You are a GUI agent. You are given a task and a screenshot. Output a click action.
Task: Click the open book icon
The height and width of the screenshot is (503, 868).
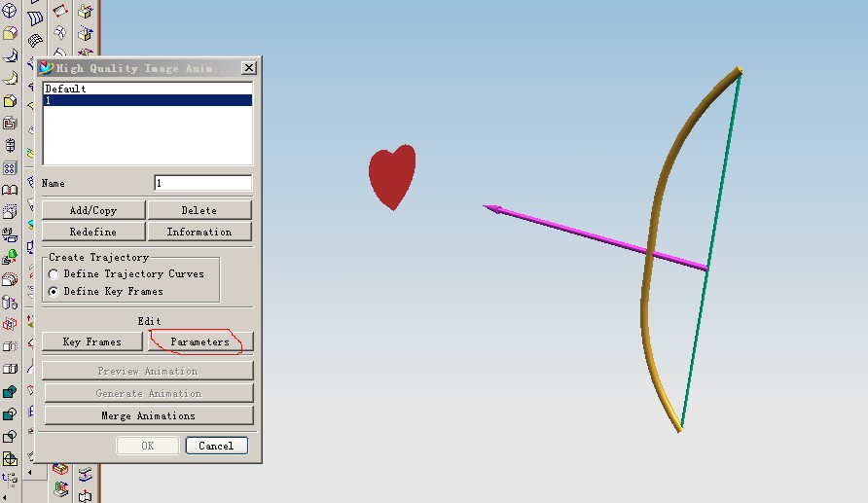[x=10, y=190]
